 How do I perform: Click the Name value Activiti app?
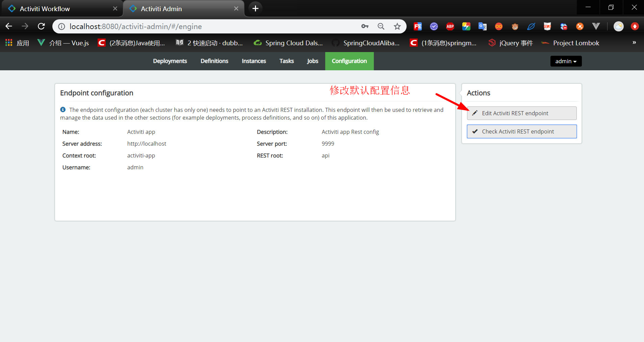pyautogui.click(x=141, y=132)
